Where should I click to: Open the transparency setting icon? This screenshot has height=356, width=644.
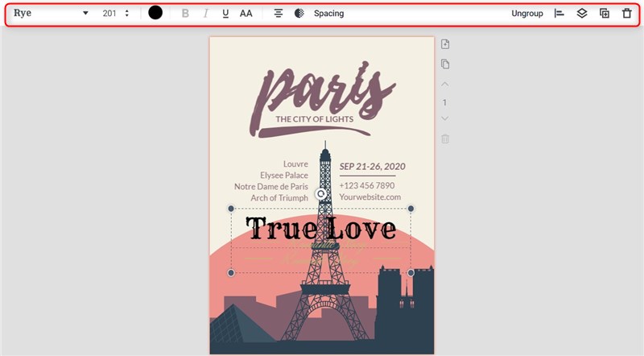coord(299,14)
